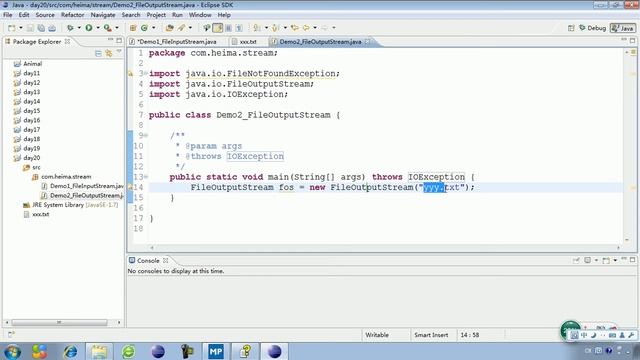The image size is (640, 360).
Task: Open the Run configurations dropdown arrow
Action: [x=98, y=28]
